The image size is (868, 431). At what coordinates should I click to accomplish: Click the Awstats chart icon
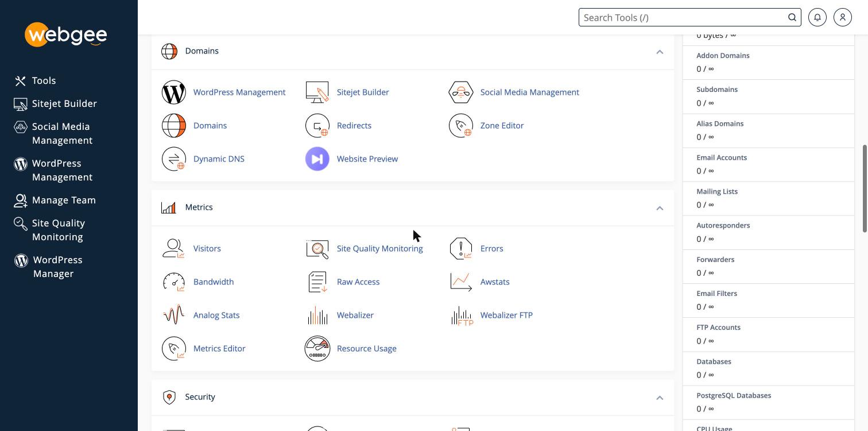click(460, 282)
